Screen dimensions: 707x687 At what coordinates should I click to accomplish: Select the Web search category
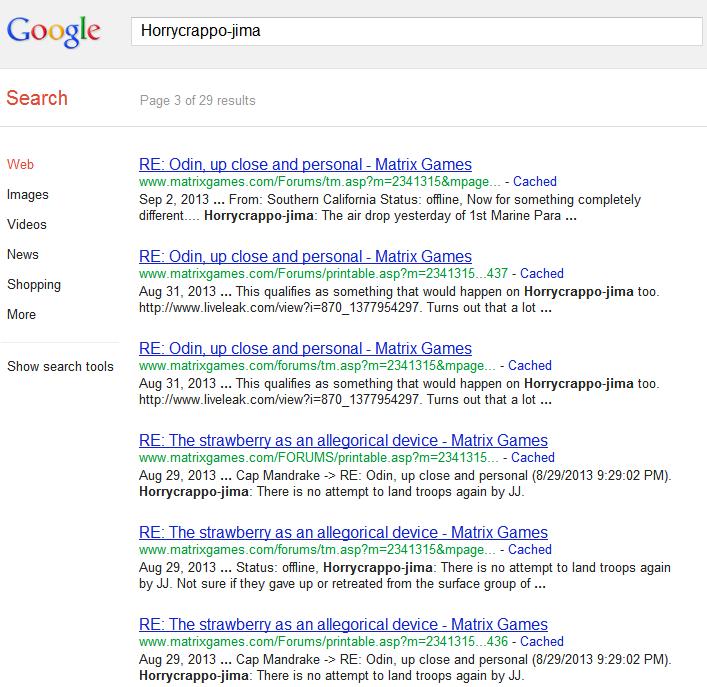click(20, 164)
